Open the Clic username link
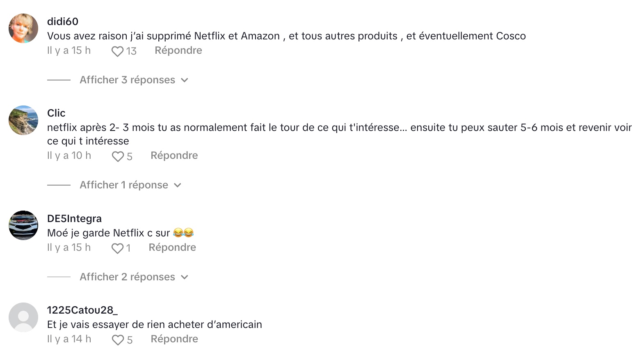Viewport: 644px width, 353px height. click(56, 113)
